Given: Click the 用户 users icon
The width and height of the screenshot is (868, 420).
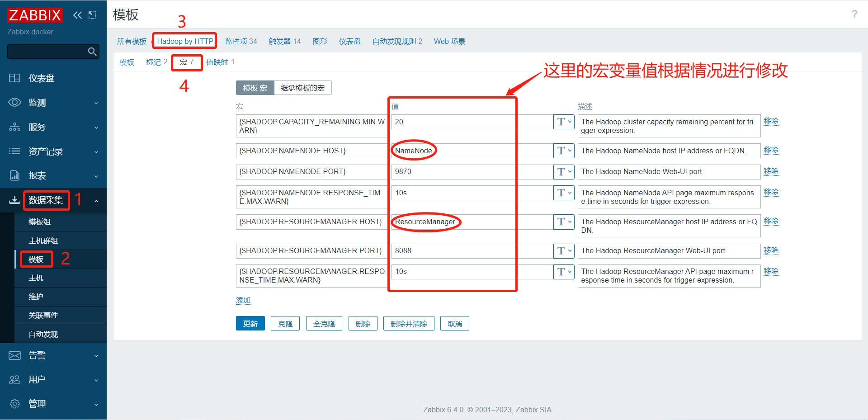Looking at the screenshot, I should coord(14,380).
